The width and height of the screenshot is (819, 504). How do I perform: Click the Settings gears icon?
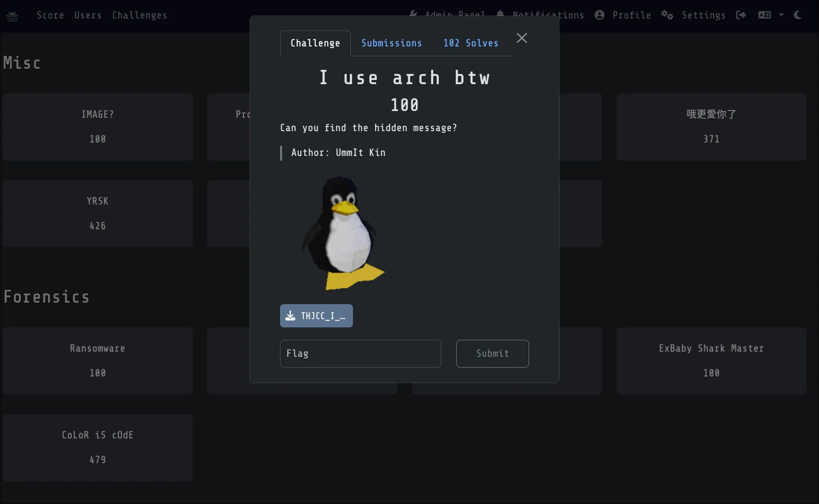coord(667,15)
